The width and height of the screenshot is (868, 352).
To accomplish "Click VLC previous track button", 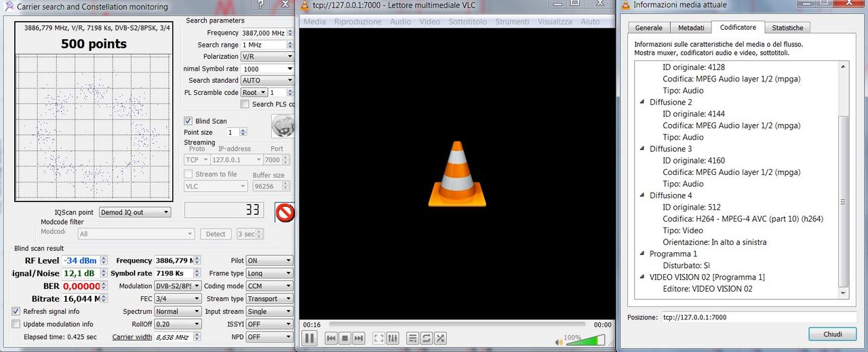I will [x=331, y=338].
